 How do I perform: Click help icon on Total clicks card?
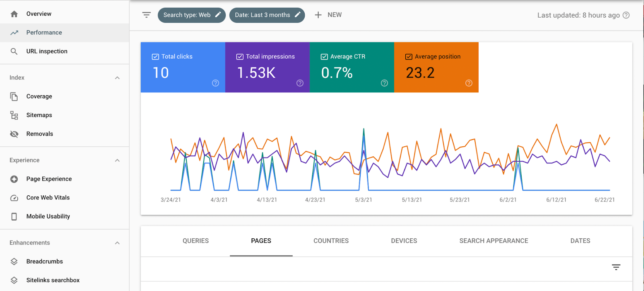216,83
